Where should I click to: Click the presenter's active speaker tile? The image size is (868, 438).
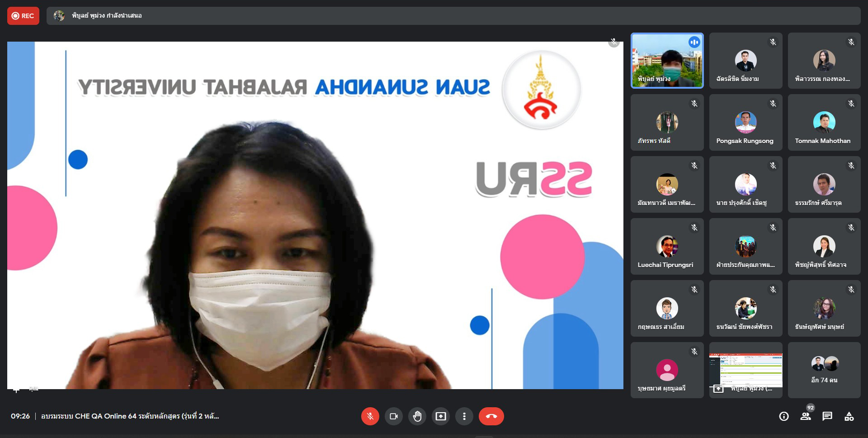667,61
